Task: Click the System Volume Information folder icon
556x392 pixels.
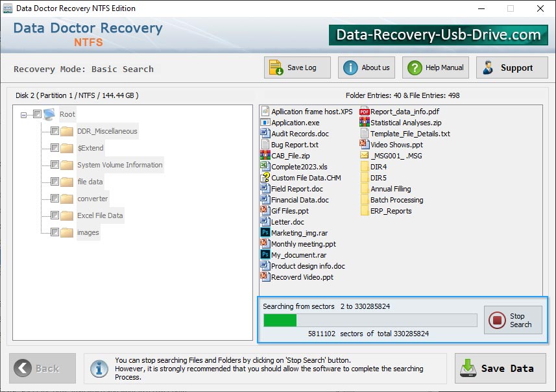Action: [67, 165]
